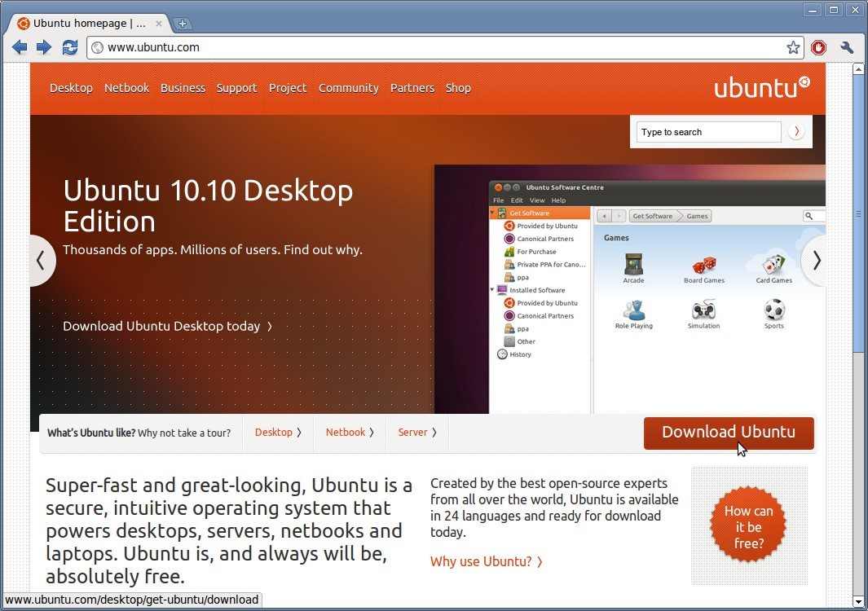Open the Business navigation menu item
The image size is (868, 611).
[x=183, y=88]
